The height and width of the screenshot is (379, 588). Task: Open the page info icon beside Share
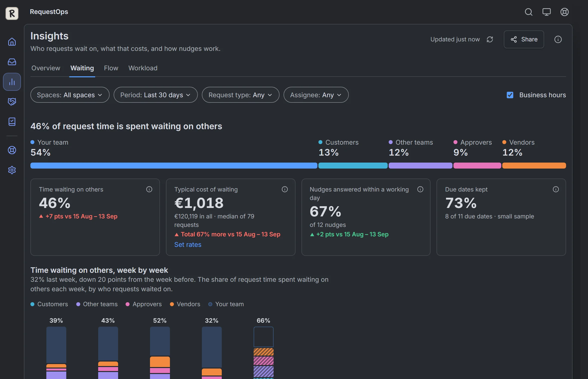[558, 39]
